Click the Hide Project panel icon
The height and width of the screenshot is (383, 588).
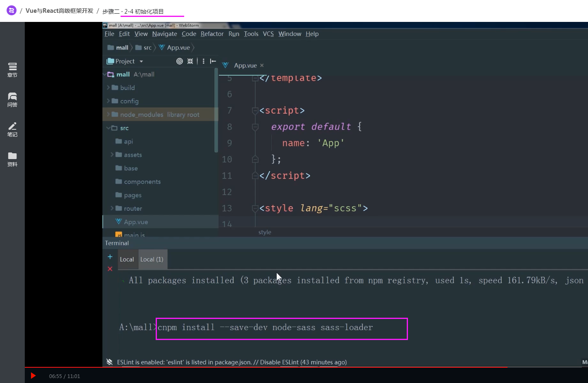pos(213,61)
